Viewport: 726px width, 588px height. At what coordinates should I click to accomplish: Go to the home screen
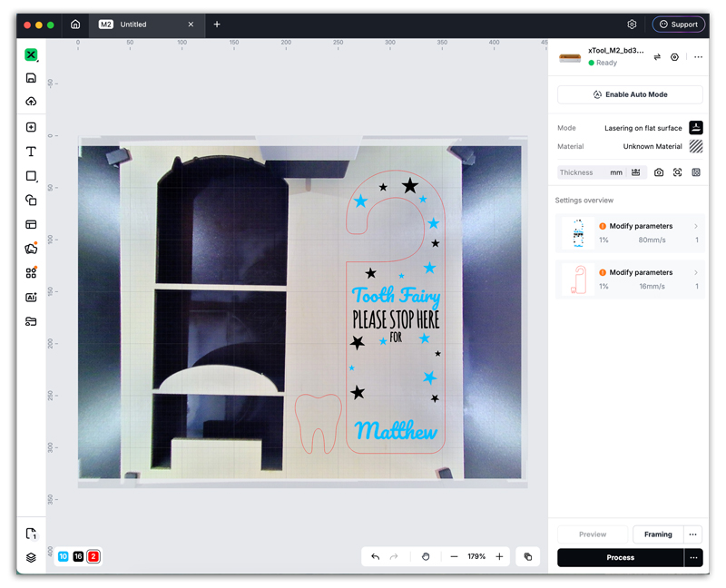point(75,24)
